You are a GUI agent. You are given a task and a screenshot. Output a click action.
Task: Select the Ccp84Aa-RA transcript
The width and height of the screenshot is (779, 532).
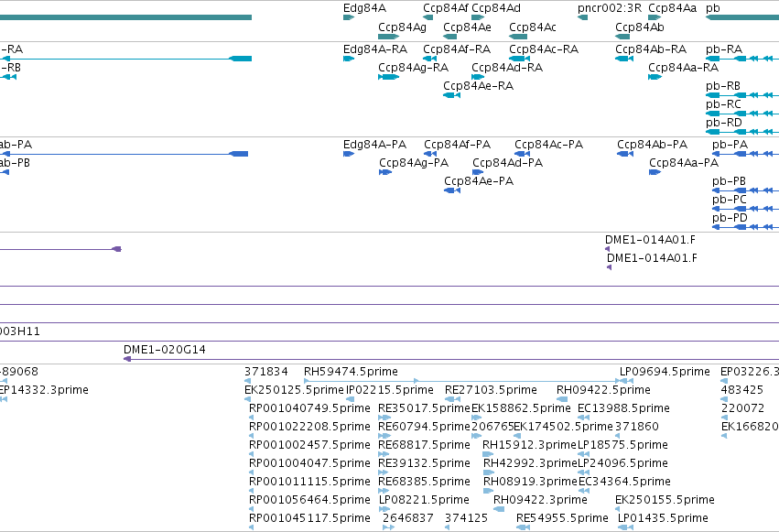tap(655, 77)
